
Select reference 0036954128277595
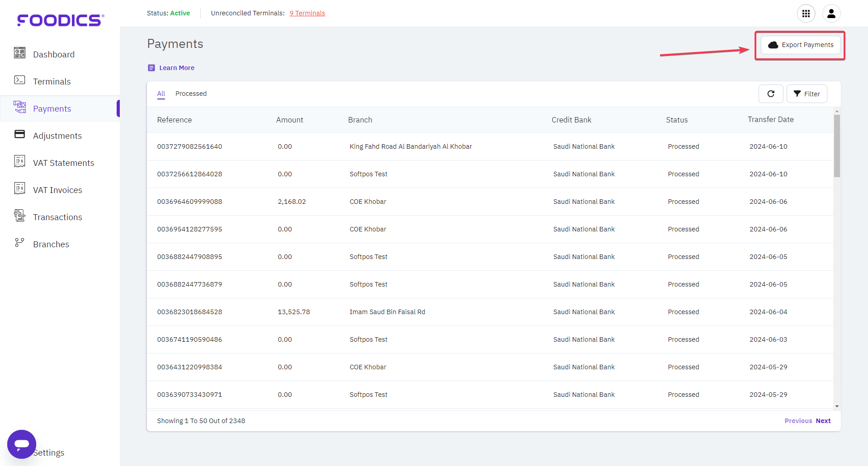point(189,229)
